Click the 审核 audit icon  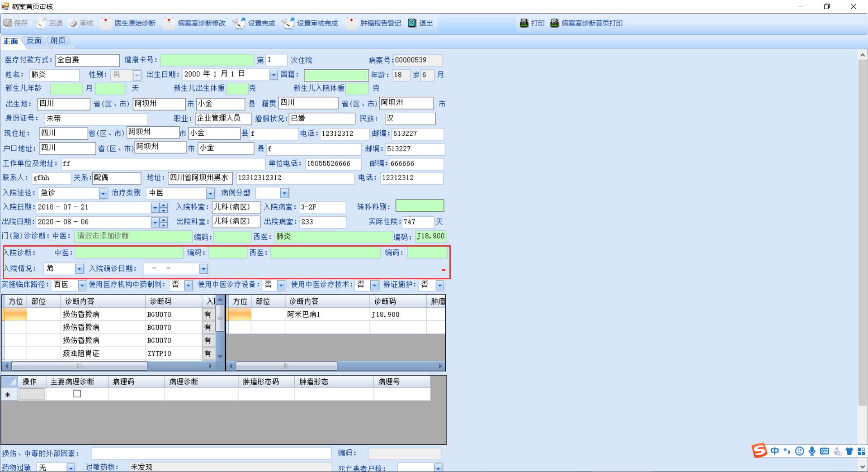(x=73, y=23)
